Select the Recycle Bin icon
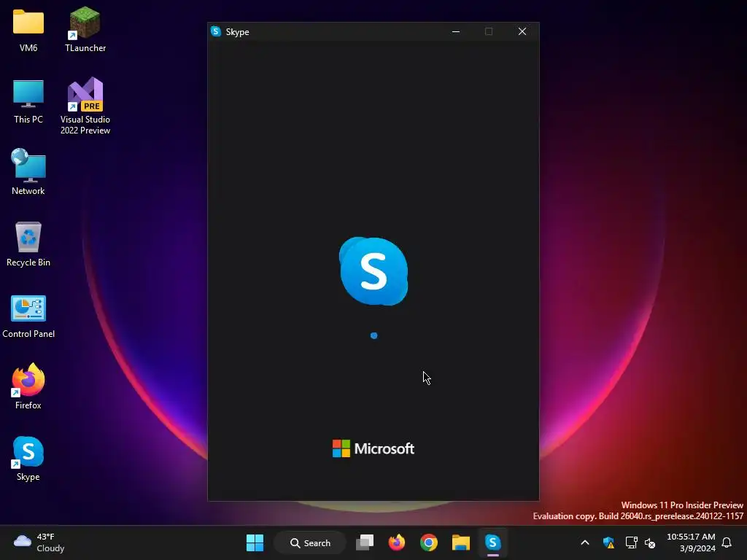Viewport: 747px width, 560px height. click(x=28, y=244)
